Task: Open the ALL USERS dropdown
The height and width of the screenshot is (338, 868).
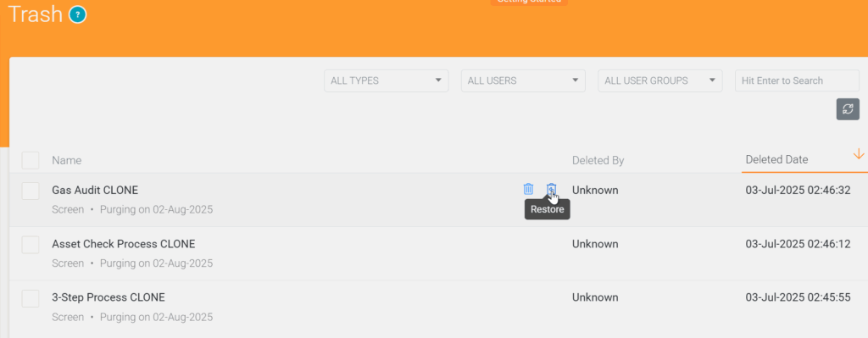Action: [x=523, y=80]
